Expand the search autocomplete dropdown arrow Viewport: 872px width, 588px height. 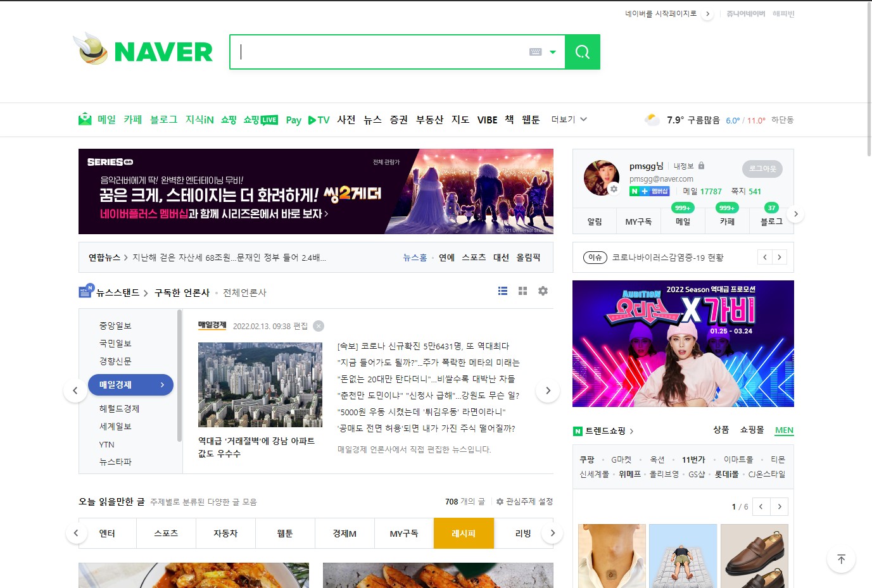(553, 52)
